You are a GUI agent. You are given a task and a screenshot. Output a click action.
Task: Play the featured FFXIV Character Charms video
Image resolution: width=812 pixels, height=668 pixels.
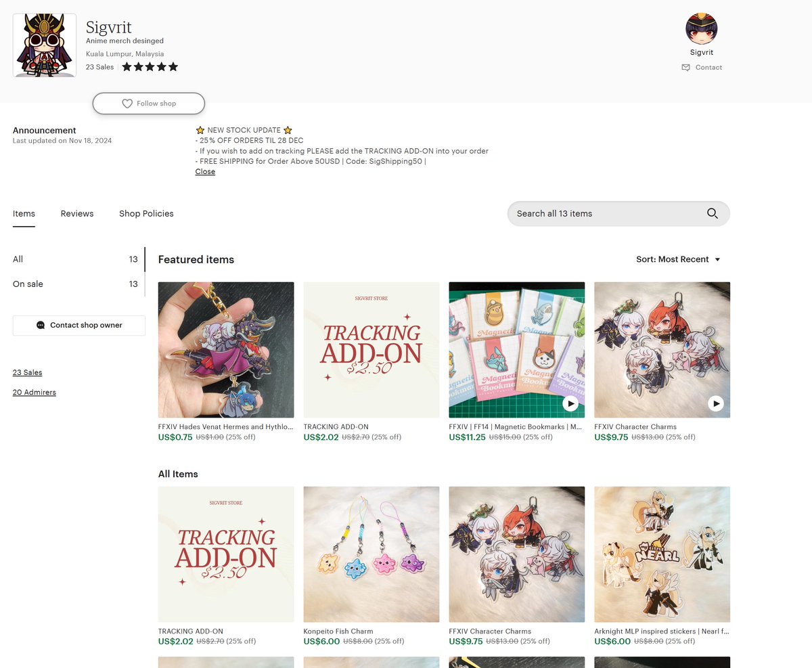(x=716, y=403)
